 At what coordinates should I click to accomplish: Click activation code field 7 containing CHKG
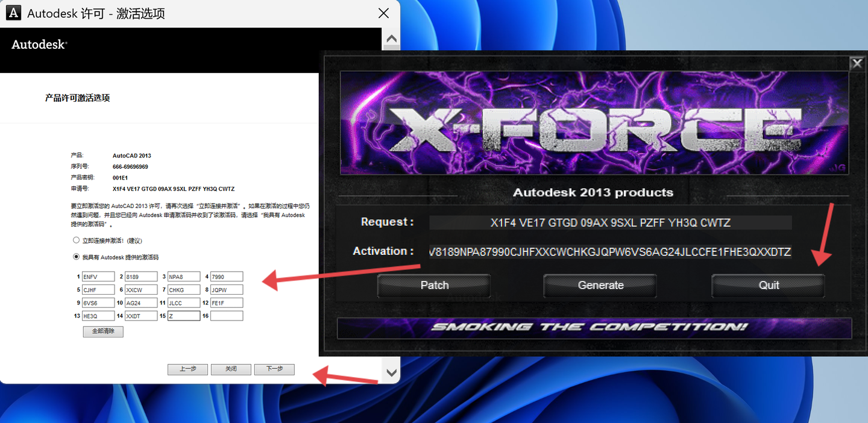[x=184, y=290]
